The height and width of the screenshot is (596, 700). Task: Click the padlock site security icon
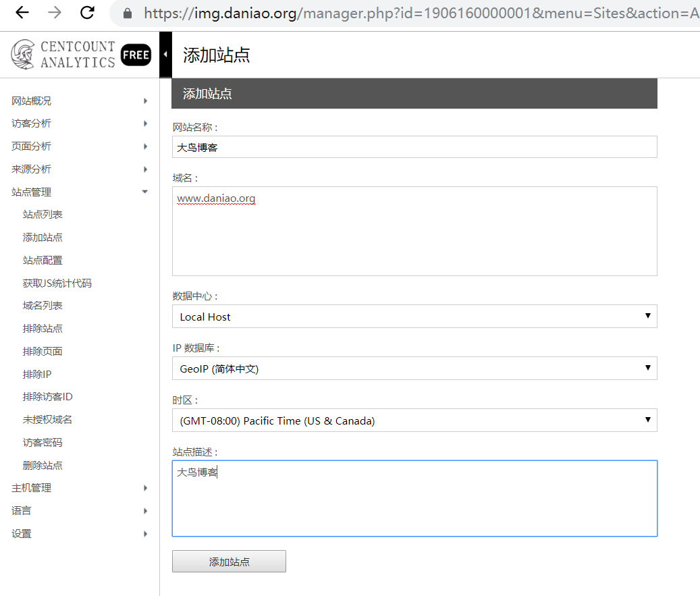tap(127, 13)
